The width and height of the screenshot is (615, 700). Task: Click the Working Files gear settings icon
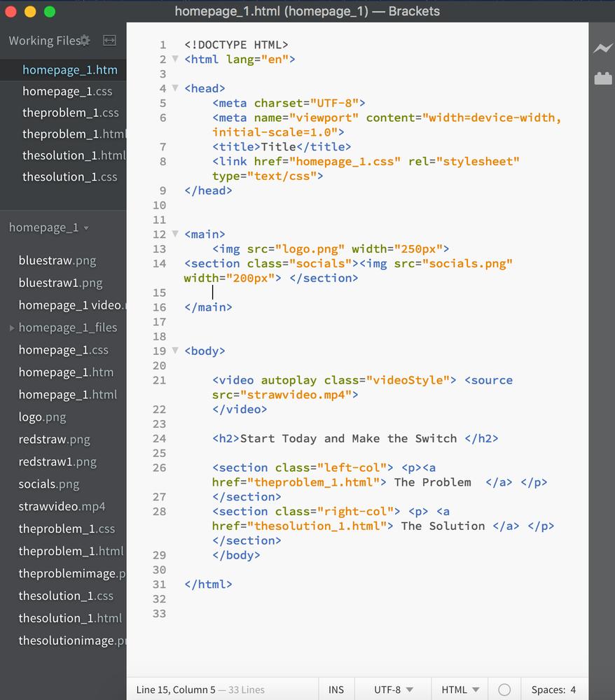[85, 41]
